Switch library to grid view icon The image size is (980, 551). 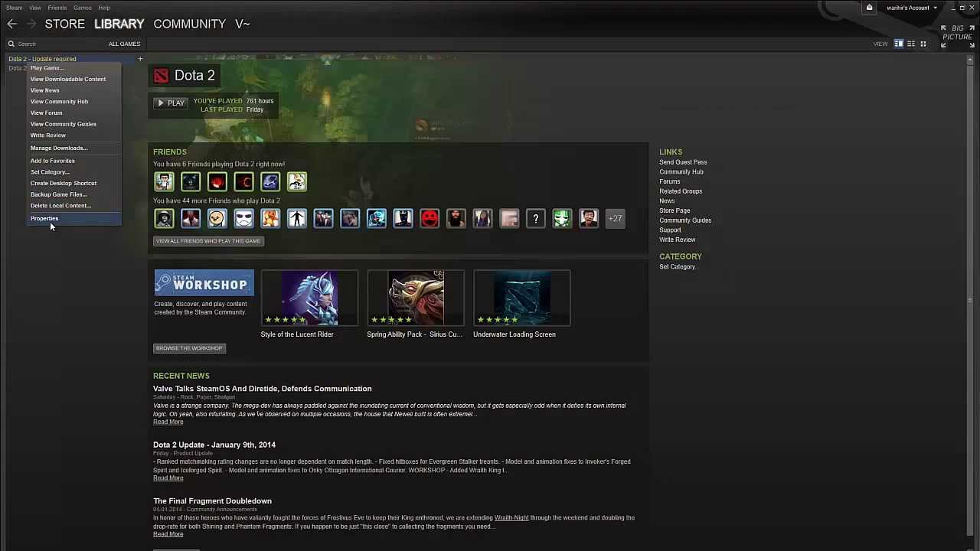923,44
